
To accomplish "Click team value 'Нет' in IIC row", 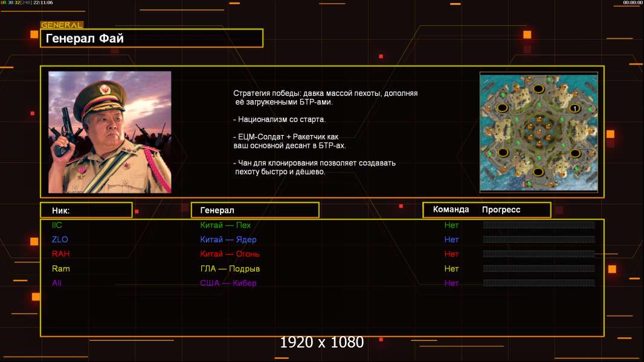I will [x=451, y=225].
